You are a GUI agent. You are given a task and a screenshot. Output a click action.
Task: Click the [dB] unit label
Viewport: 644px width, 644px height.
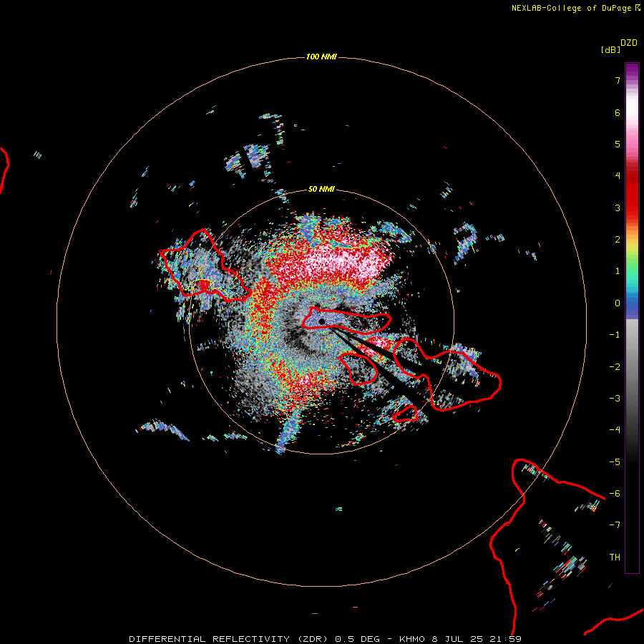click(610, 49)
